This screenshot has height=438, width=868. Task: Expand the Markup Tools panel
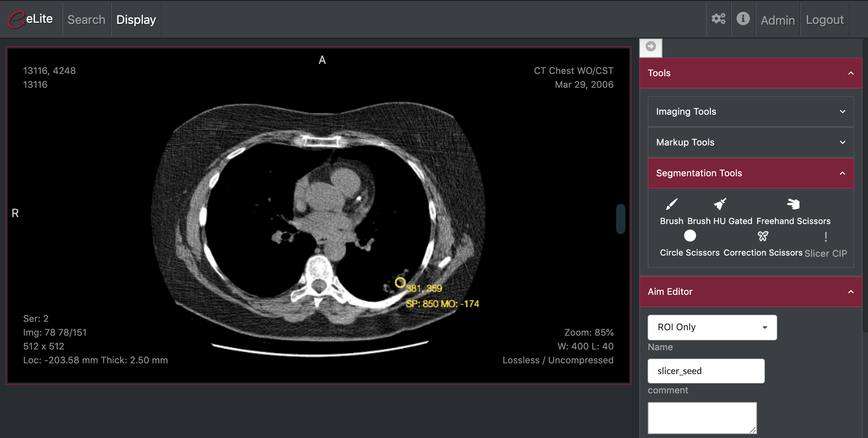(x=751, y=142)
